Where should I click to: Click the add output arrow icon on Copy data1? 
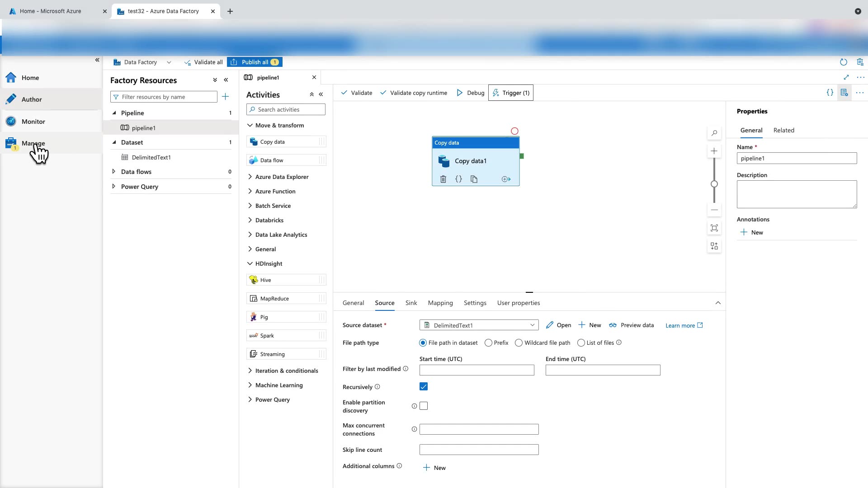click(506, 179)
